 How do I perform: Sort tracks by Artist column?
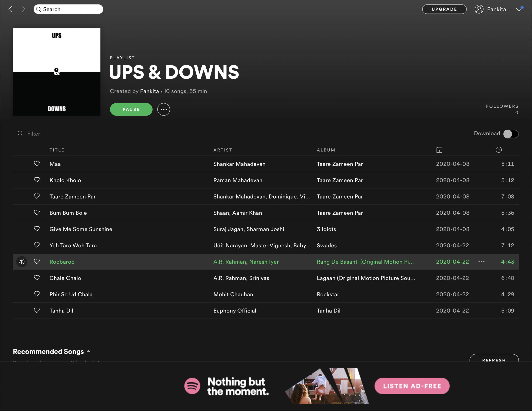[223, 150]
